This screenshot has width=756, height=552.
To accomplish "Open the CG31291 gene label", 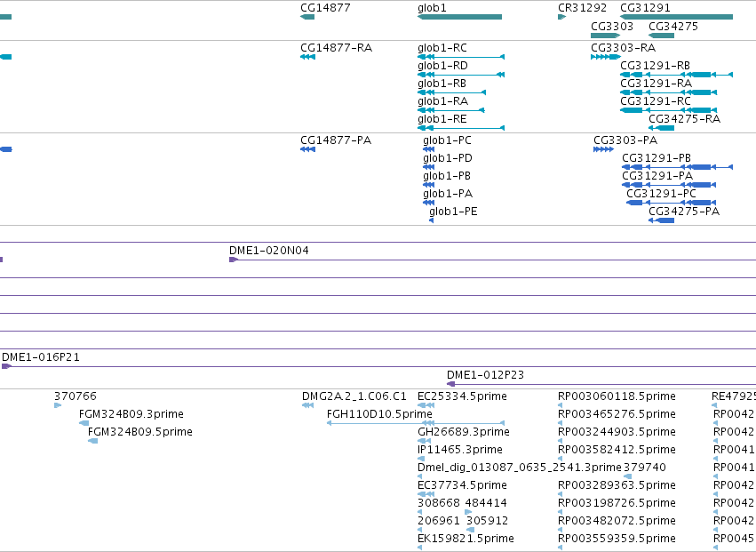I will pyautogui.click(x=645, y=8).
